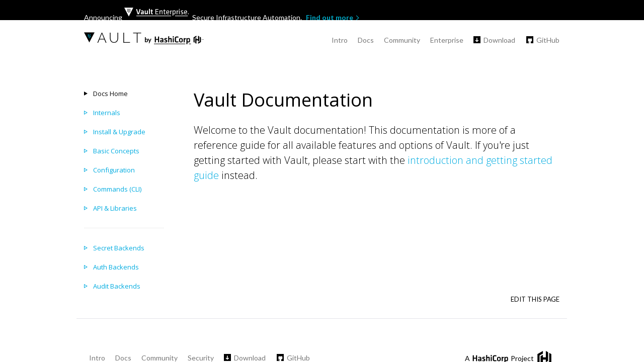
Task: Click the footer Community link
Action: point(159,358)
